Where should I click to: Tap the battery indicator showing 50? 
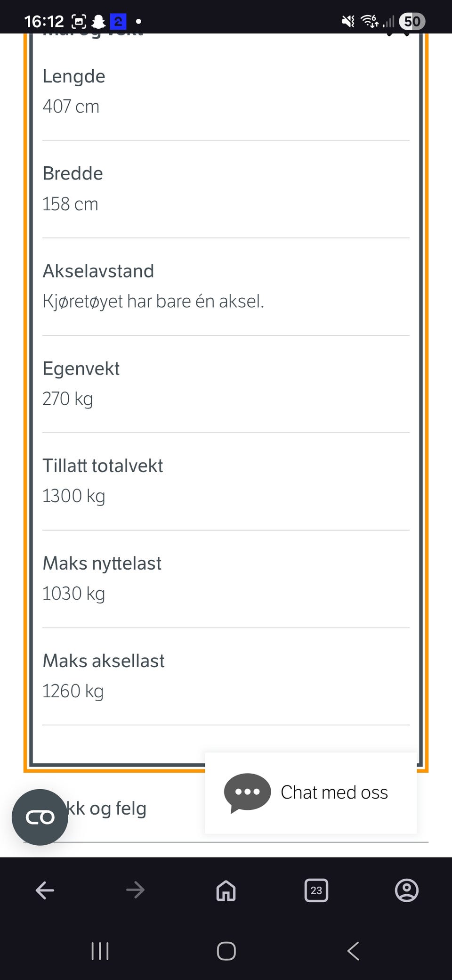click(412, 21)
